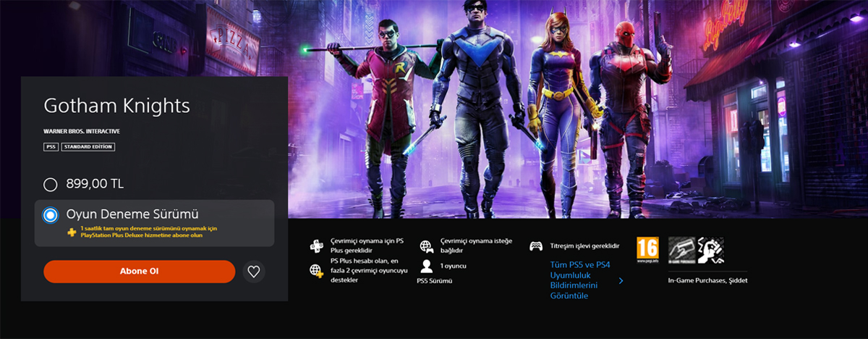Expand compatibility notices with the chevron arrow
868x339 pixels.
(x=621, y=281)
